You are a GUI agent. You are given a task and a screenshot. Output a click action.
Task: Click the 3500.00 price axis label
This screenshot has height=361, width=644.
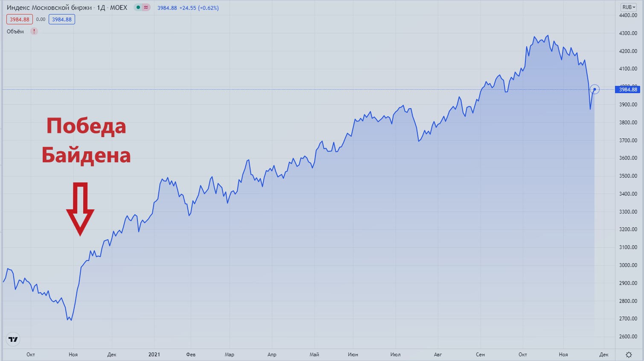coord(628,176)
